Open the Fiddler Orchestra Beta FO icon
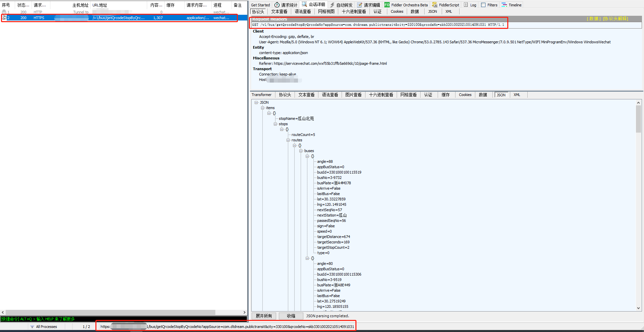 pyautogui.click(x=387, y=5)
